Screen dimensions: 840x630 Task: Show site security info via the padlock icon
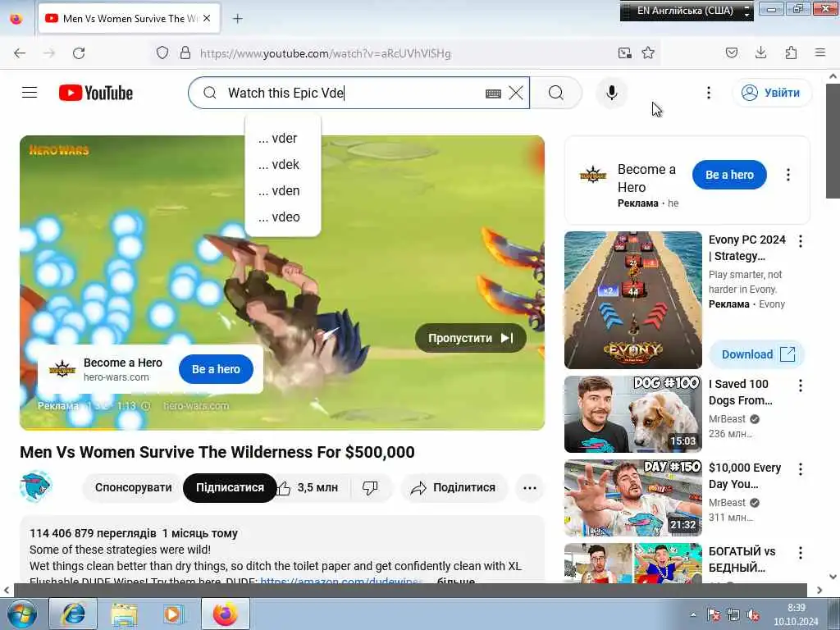(185, 53)
